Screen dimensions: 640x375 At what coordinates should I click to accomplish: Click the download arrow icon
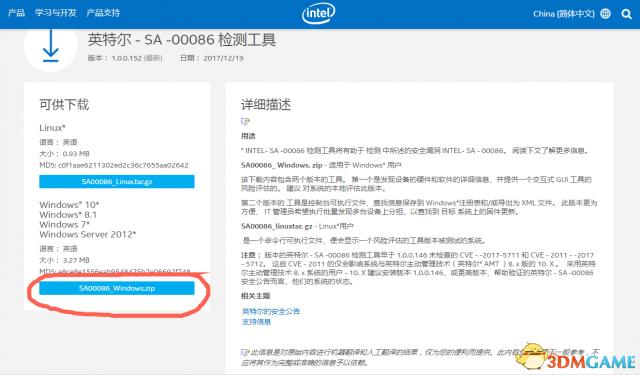point(51,46)
